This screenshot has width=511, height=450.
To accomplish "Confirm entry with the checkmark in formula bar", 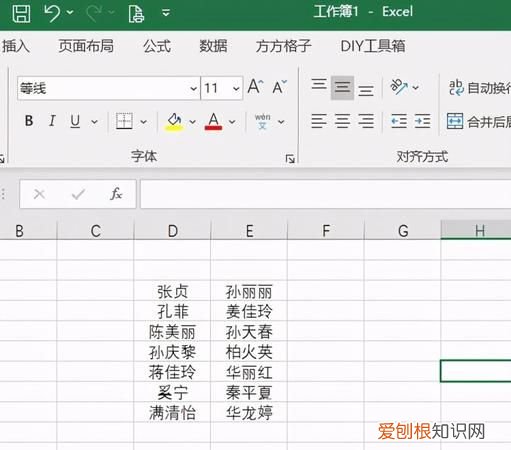I will (78, 194).
